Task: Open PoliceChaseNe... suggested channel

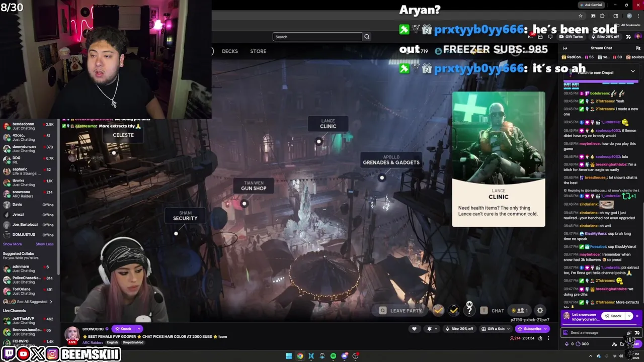Action: (29, 280)
